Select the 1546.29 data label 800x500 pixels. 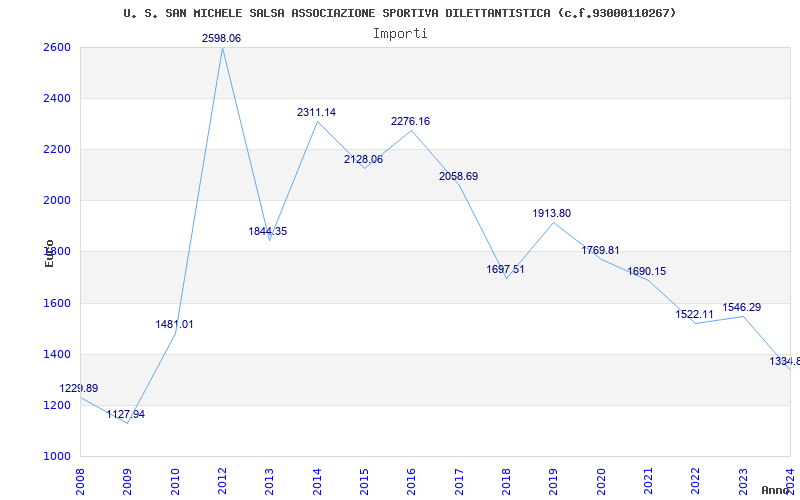[x=741, y=307]
